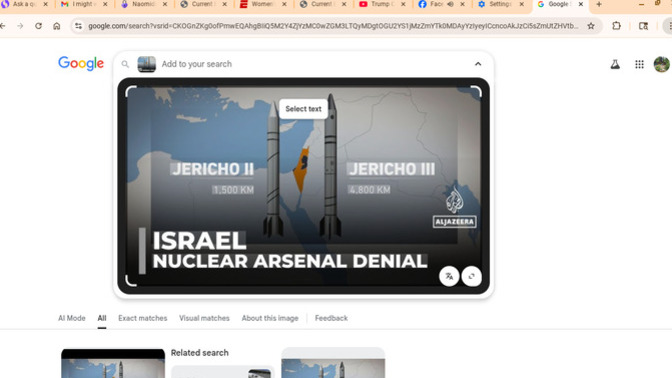Open a new browser tab

[599, 4]
